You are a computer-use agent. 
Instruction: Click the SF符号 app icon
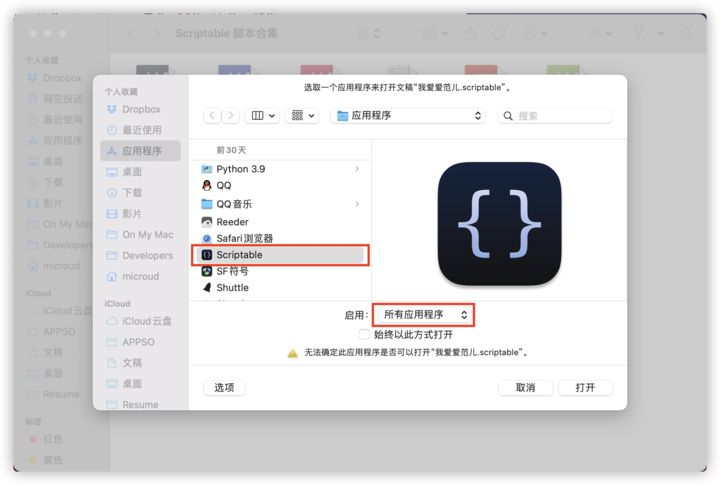click(207, 271)
